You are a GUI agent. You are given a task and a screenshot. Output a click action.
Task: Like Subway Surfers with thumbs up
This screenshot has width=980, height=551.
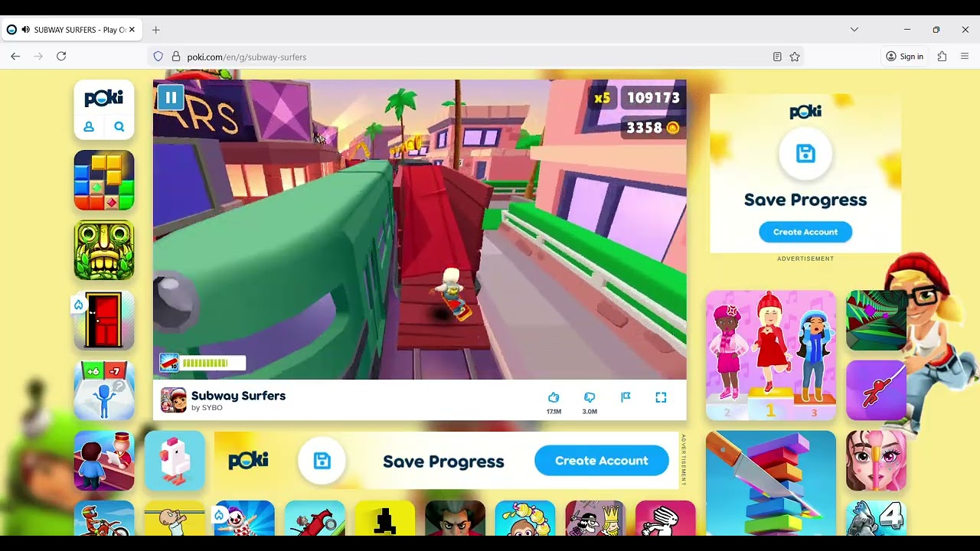click(x=554, y=397)
